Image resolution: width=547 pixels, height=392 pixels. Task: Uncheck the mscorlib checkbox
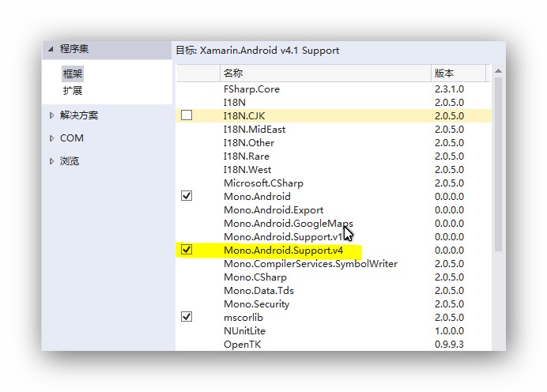click(187, 317)
